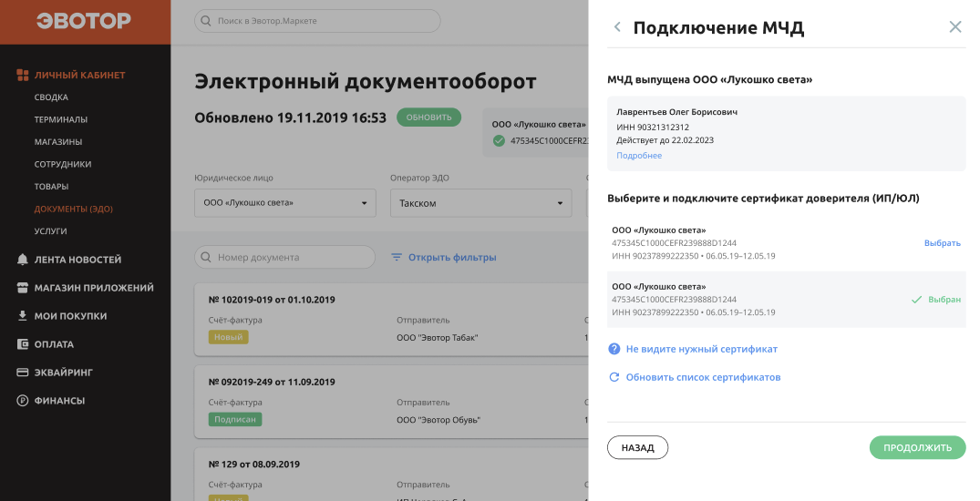Viewport: 980px width, 501px height.
Task: Click Выбрать for the first certificate
Action: point(942,243)
